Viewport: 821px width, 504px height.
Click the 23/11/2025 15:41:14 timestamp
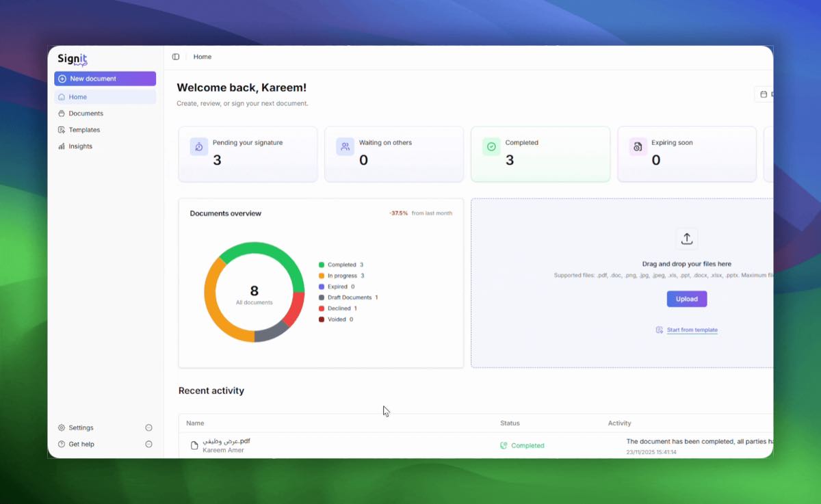(x=652, y=452)
